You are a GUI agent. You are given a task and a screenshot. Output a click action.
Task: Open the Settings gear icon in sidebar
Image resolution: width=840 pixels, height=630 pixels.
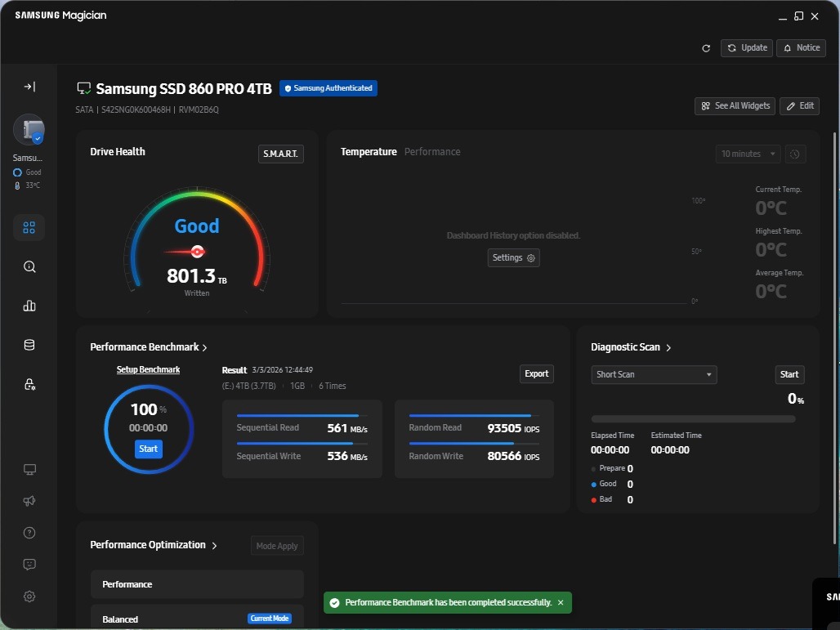[29, 596]
